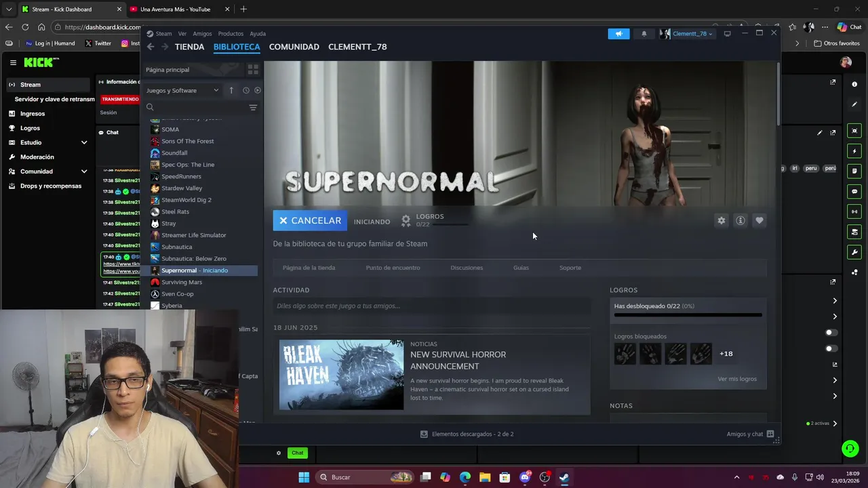Open Bleak Haven news thumbnail

[341, 375]
